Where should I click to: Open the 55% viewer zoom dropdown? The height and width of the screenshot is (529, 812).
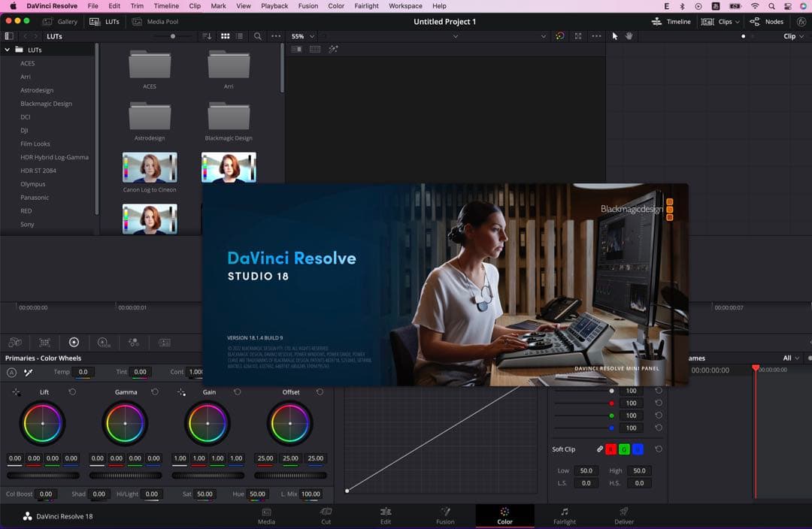coord(302,36)
